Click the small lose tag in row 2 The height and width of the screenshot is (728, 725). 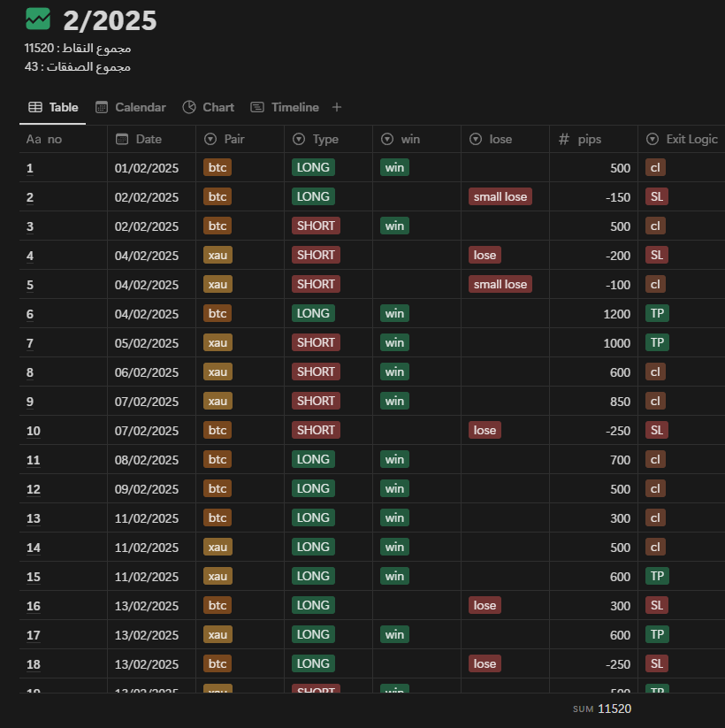pyautogui.click(x=500, y=196)
